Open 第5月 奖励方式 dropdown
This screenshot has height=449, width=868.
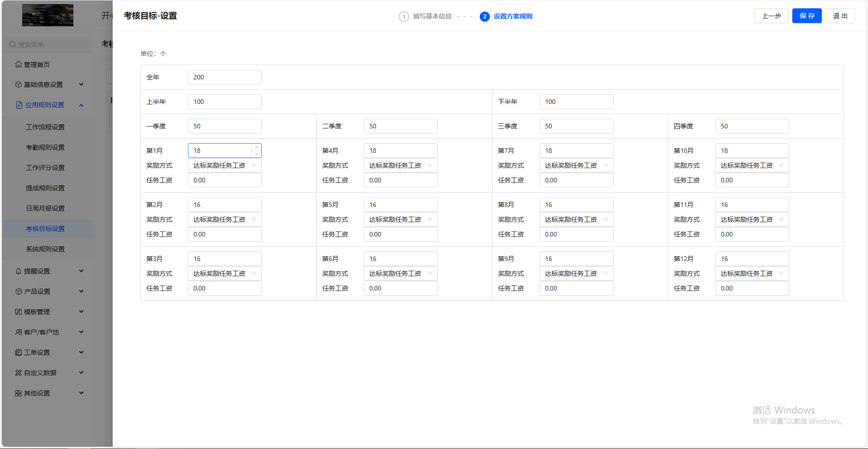click(x=400, y=219)
